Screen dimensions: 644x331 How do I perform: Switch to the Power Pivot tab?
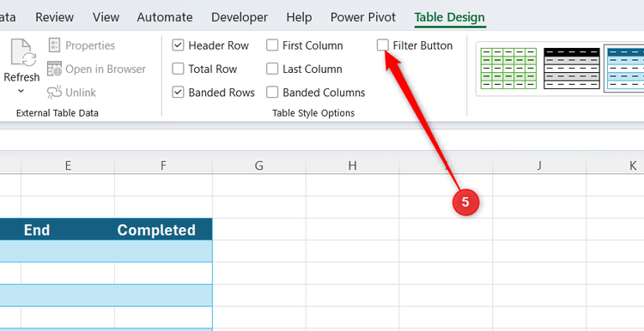(363, 17)
